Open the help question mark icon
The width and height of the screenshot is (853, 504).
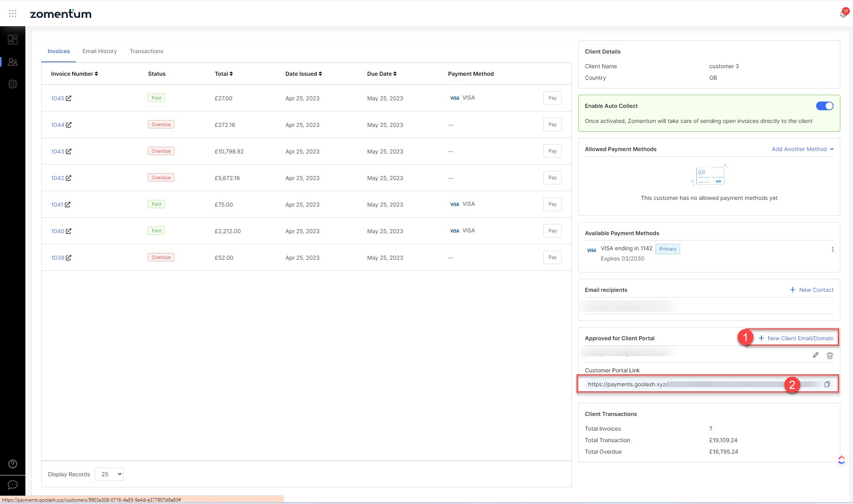13,464
